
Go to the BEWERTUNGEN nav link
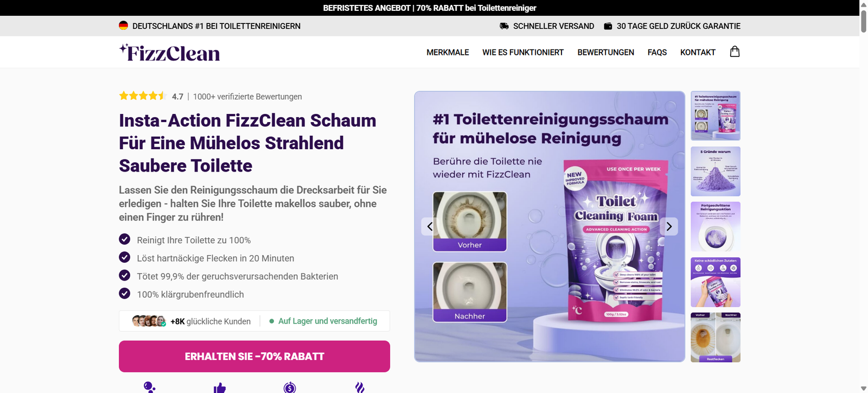coord(605,52)
